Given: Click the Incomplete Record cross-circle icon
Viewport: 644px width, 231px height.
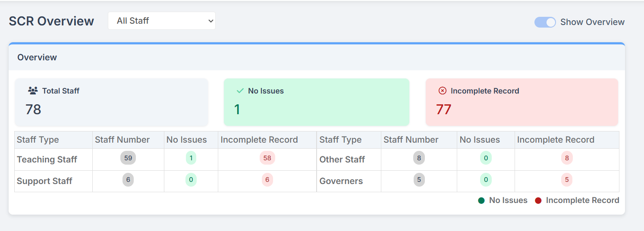Looking at the screenshot, I should 442,91.
